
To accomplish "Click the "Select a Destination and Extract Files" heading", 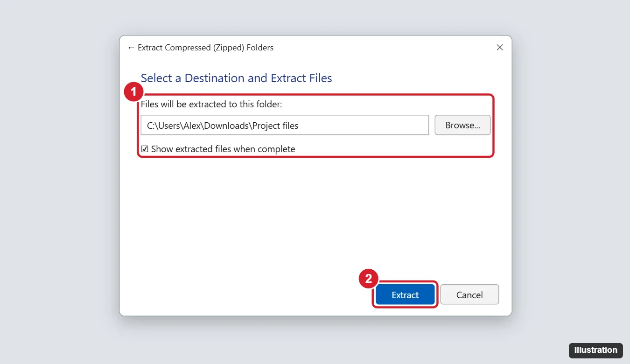I will coord(236,78).
